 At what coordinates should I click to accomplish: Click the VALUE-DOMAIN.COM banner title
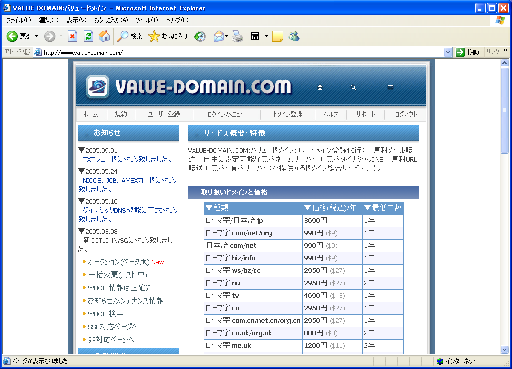pyautogui.click(x=203, y=87)
